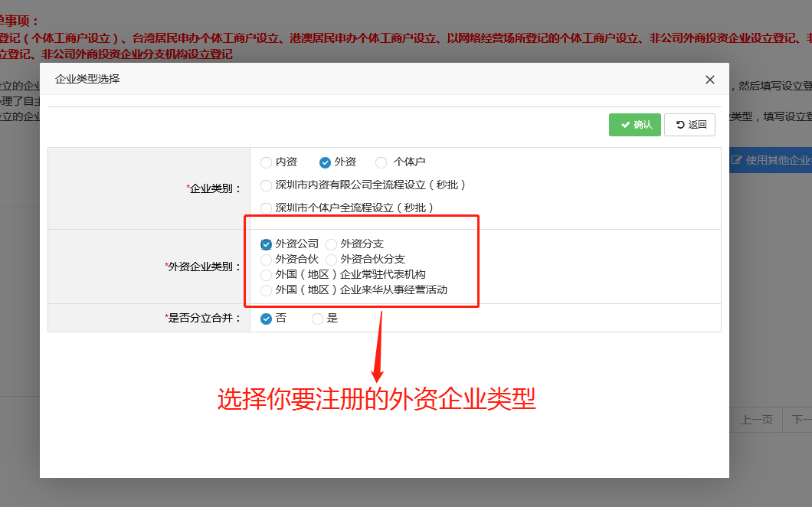This screenshot has width=812, height=507.
Task: Select 深圳市个体户全流程设立（秒批）option
Action: (x=267, y=208)
